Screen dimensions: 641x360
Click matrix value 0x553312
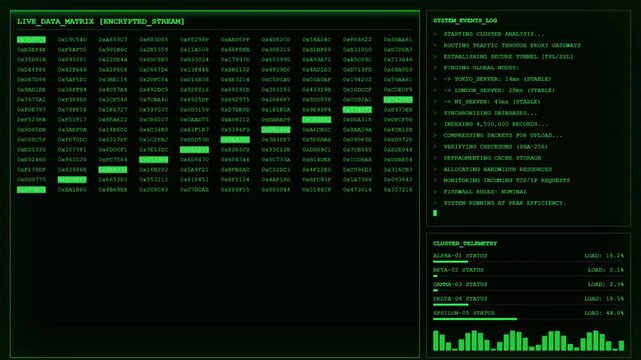pyautogui.click(x=154, y=180)
